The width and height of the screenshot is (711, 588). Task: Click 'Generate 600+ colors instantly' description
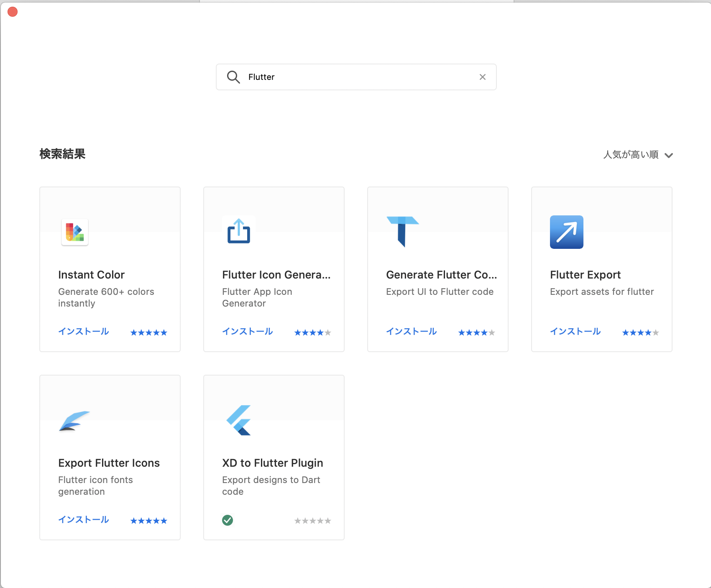coord(106,297)
